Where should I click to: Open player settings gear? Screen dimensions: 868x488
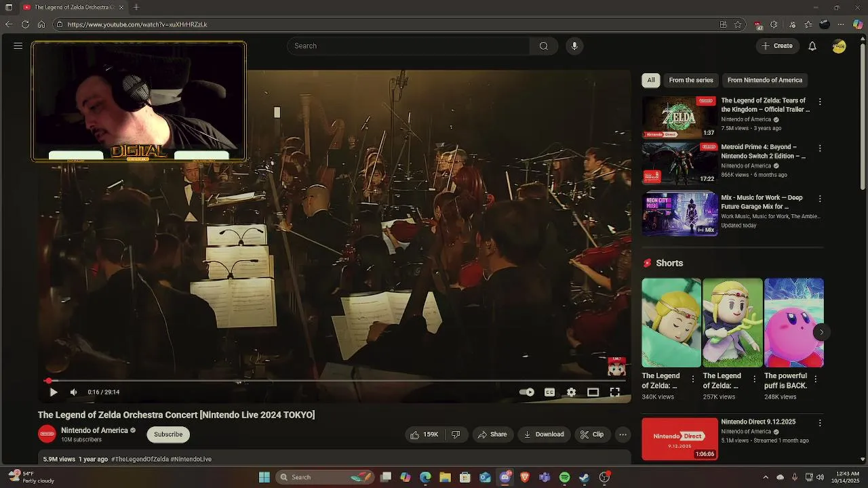572,392
